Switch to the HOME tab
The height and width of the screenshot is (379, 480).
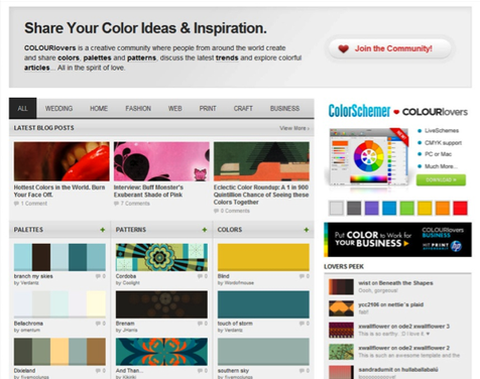[x=99, y=108]
